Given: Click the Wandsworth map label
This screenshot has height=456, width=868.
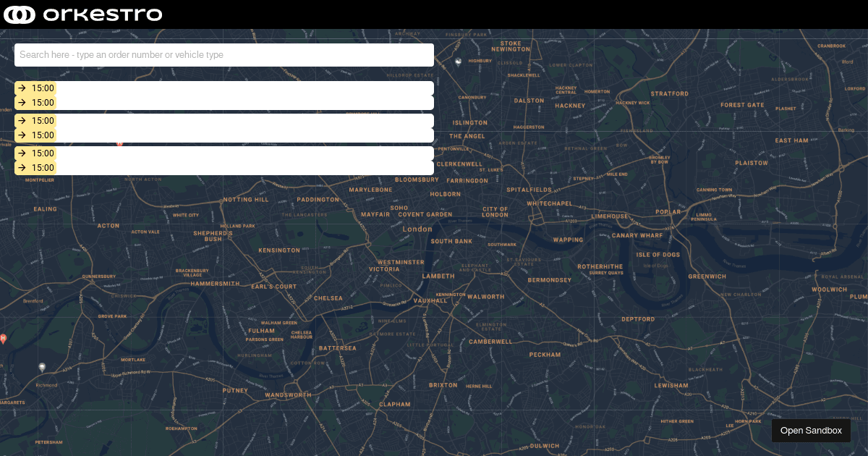Looking at the screenshot, I should click(x=288, y=395).
